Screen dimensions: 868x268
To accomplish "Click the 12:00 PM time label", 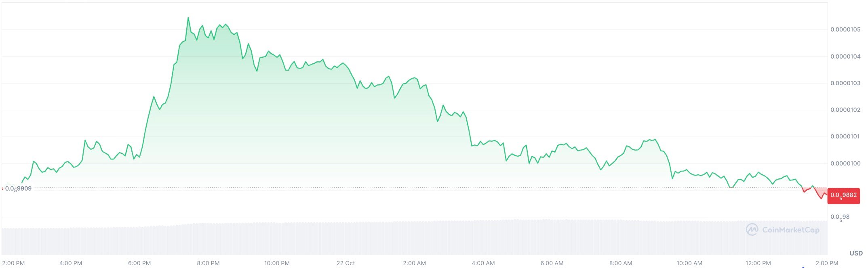I will (x=758, y=263).
